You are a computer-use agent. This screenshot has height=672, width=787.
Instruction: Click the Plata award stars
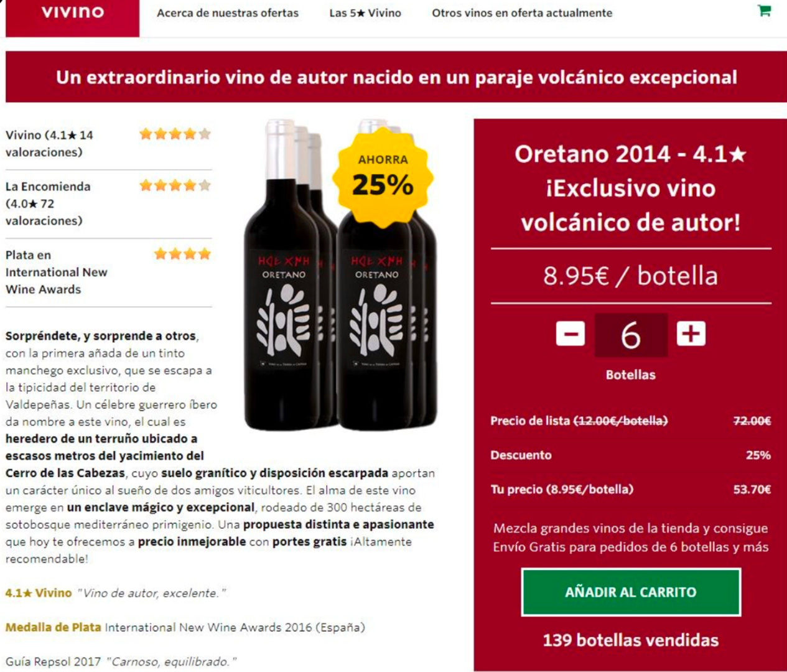182,253
